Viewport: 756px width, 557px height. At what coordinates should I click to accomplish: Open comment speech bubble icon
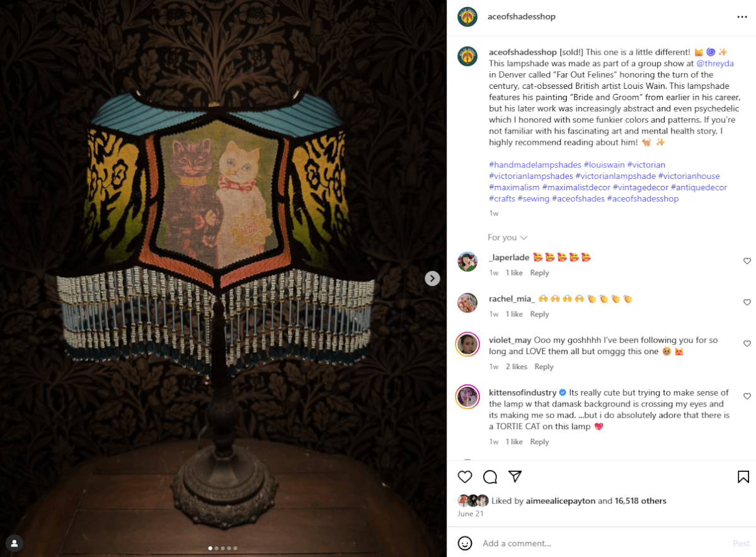point(490,477)
